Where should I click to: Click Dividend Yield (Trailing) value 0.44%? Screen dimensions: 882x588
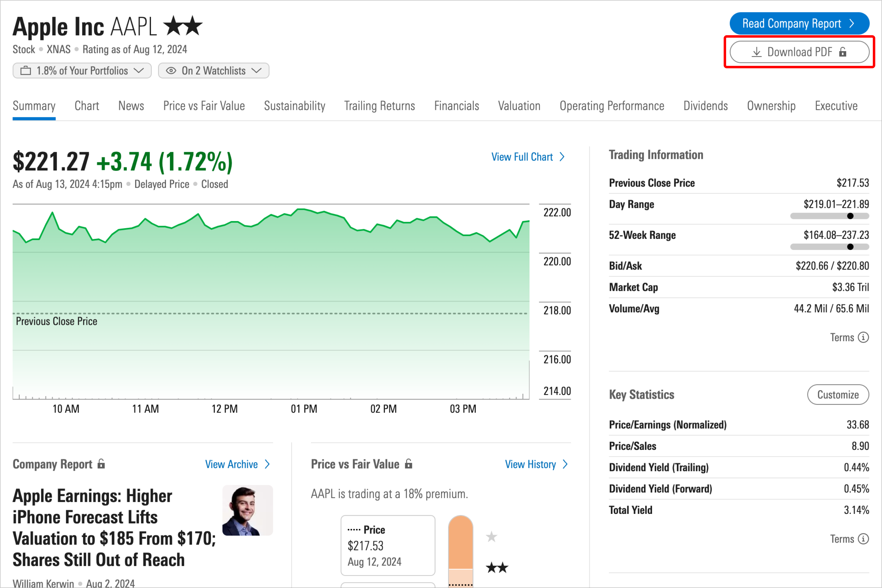(856, 468)
